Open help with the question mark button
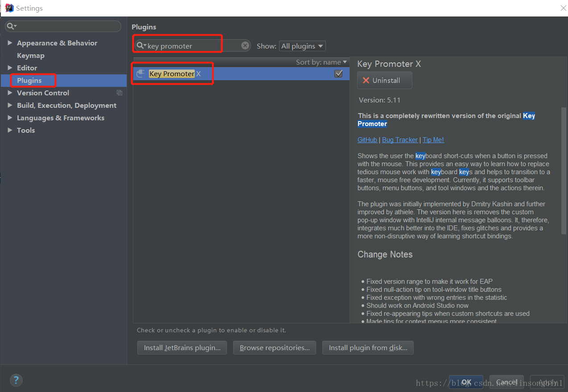The height and width of the screenshot is (392, 568). pos(16,380)
